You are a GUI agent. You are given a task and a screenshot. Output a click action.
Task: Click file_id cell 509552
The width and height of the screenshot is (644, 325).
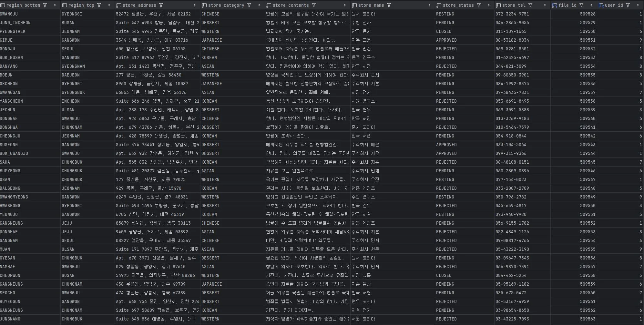coord(574,223)
